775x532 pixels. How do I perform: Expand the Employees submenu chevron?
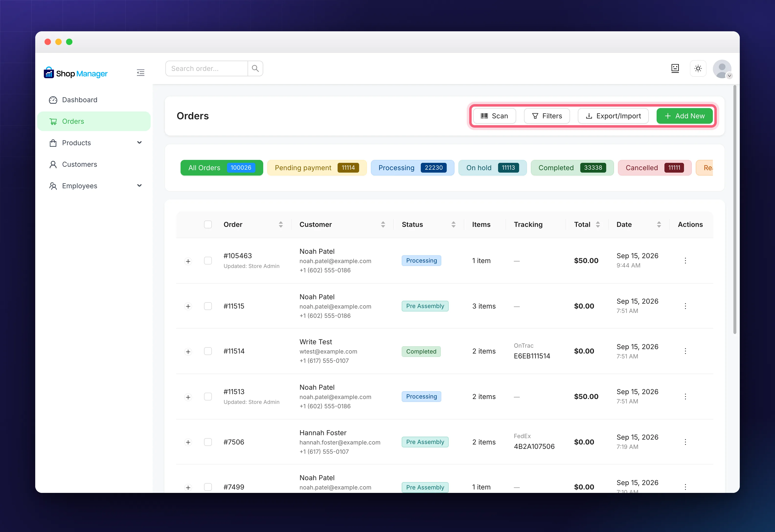pyautogui.click(x=139, y=186)
